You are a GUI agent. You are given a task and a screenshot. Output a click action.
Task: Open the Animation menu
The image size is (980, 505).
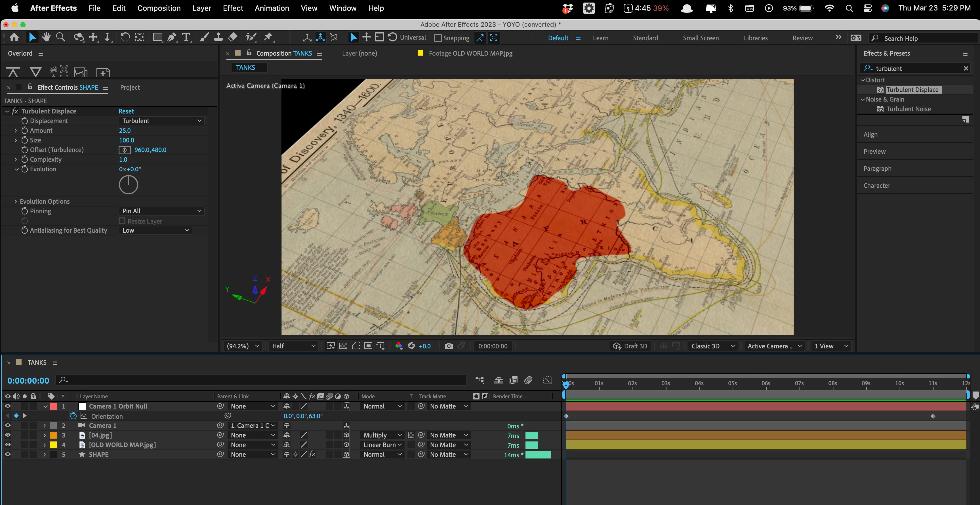[272, 8]
